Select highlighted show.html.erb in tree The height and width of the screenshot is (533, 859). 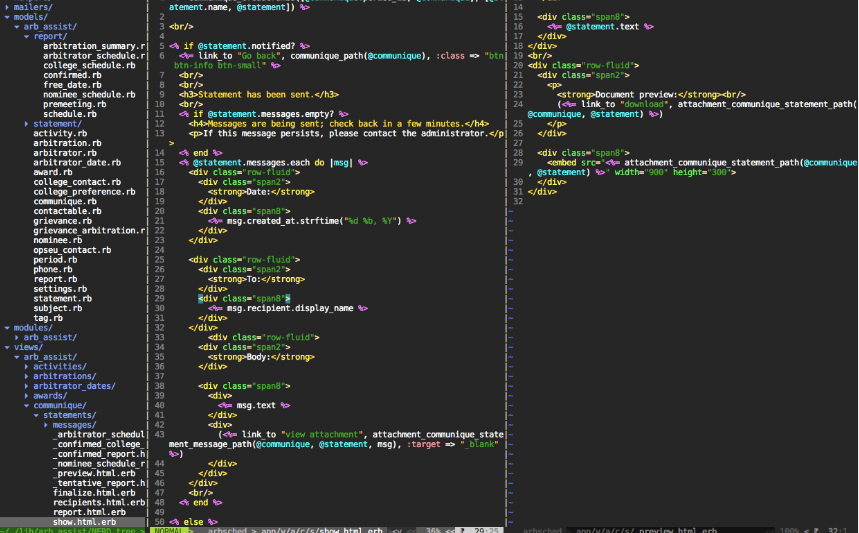pos(84,523)
